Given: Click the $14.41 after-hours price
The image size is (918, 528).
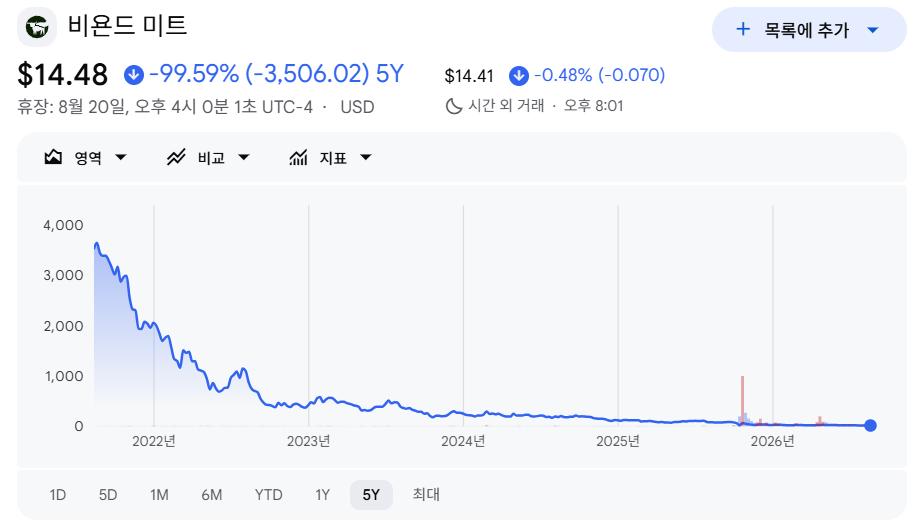Looking at the screenshot, I should (469, 76).
